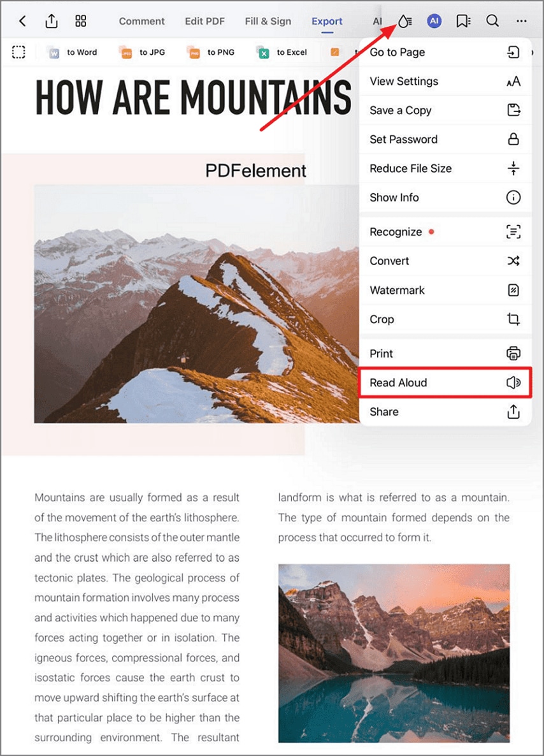Open View Settings from the menu
544x756 pixels.
[x=445, y=82]
